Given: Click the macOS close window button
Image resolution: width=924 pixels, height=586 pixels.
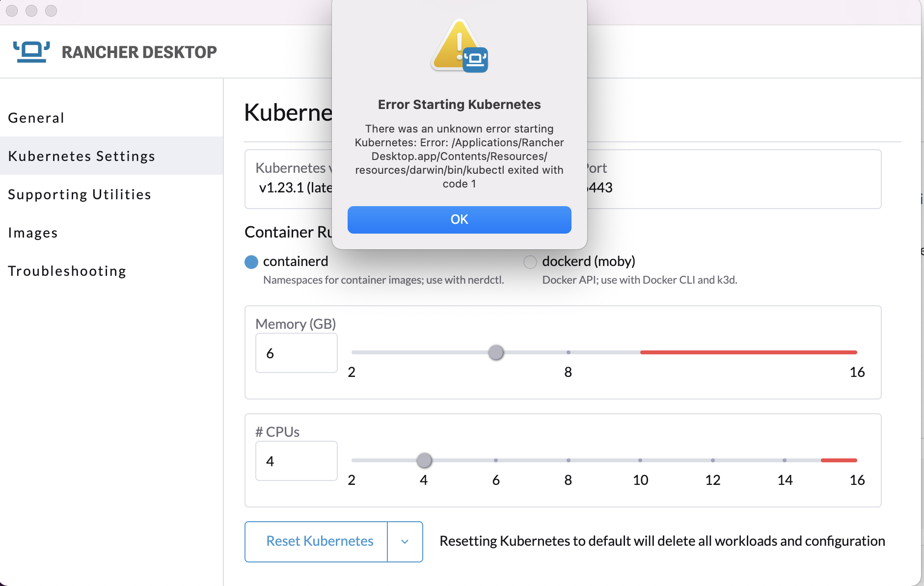Looking at the screenshot, I should 12,11.
